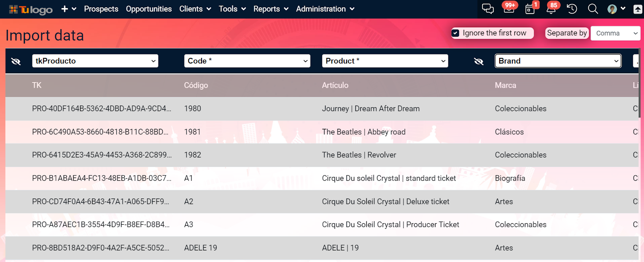Click the Import data page title
This screenshot has height=262, width=644.
pos(45,35)
